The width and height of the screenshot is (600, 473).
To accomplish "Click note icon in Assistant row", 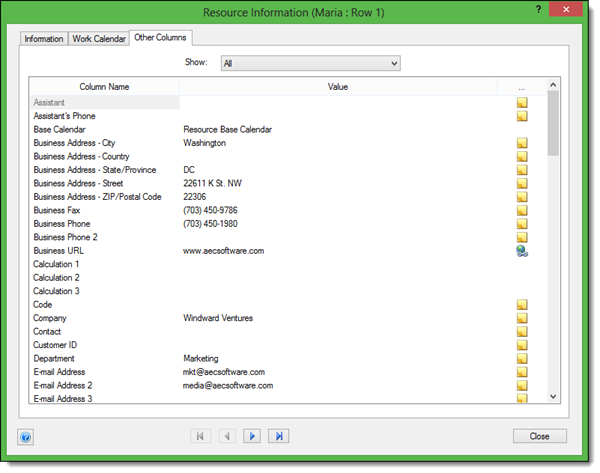I will [521, 102].
